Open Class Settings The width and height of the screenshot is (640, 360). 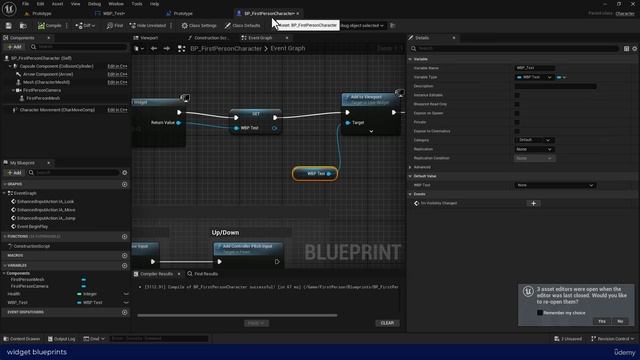tap(199, 26)
